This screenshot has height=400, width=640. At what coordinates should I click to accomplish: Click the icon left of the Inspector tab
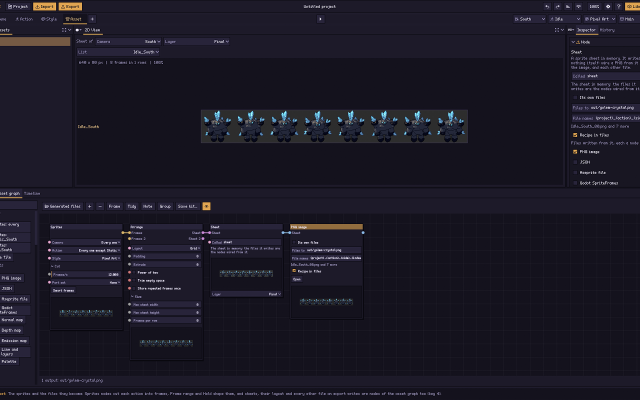pyautogui.click(x=571, y=30)
